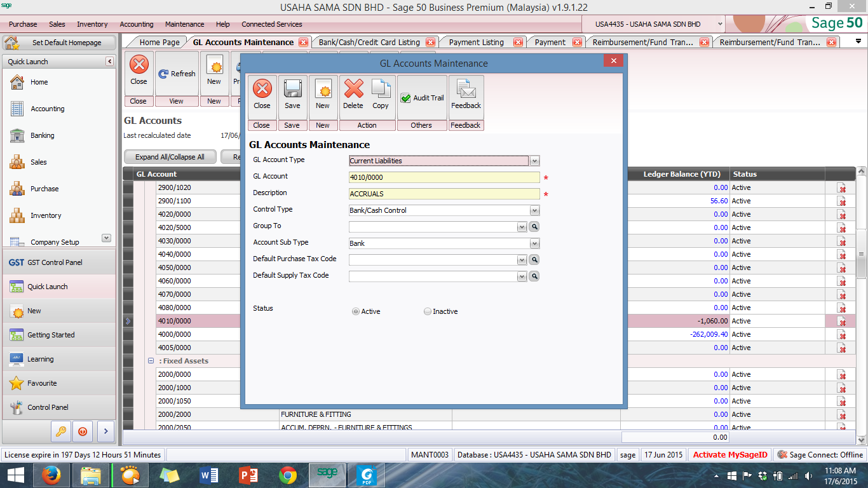
Task: Open Control Panel in sidebar
Action: point(59,407)
